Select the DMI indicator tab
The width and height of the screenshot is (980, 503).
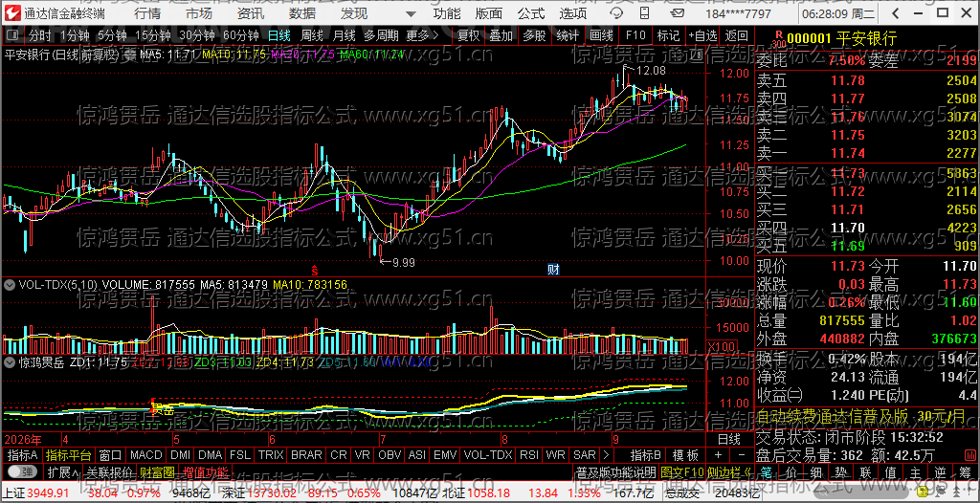tap(181, 455)
